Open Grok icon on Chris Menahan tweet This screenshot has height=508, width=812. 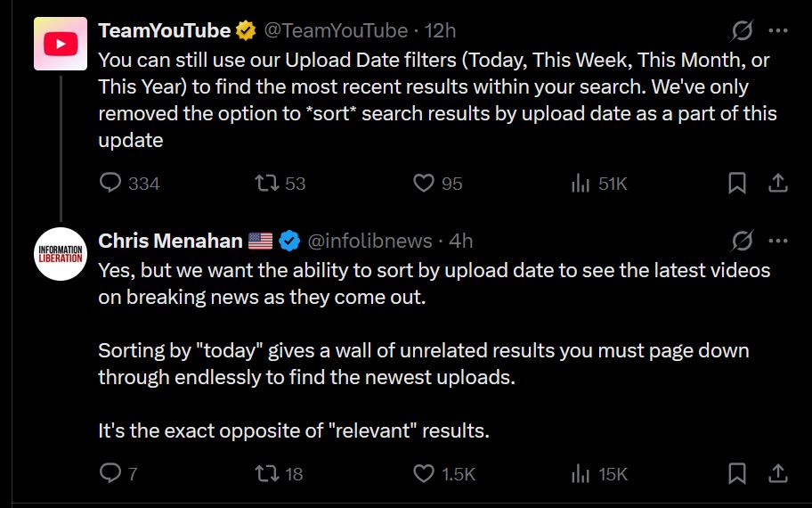point(742,241)
